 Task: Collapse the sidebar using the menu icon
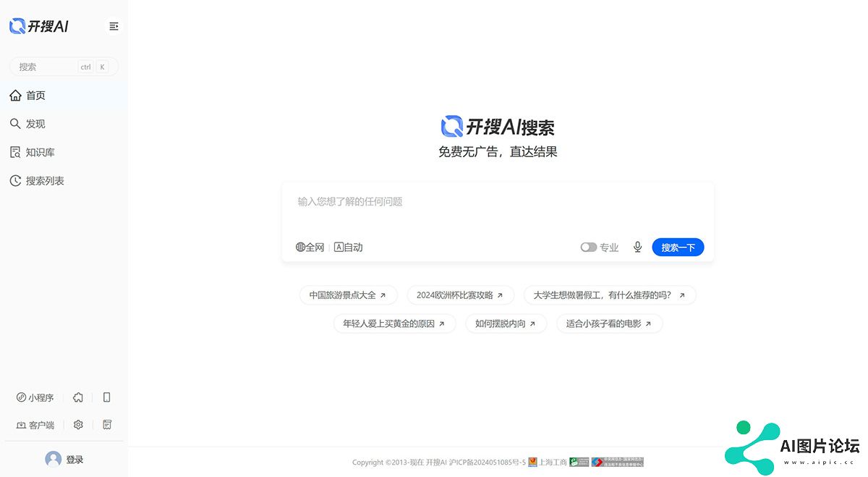pyautogui.click(x=114, y=27)
